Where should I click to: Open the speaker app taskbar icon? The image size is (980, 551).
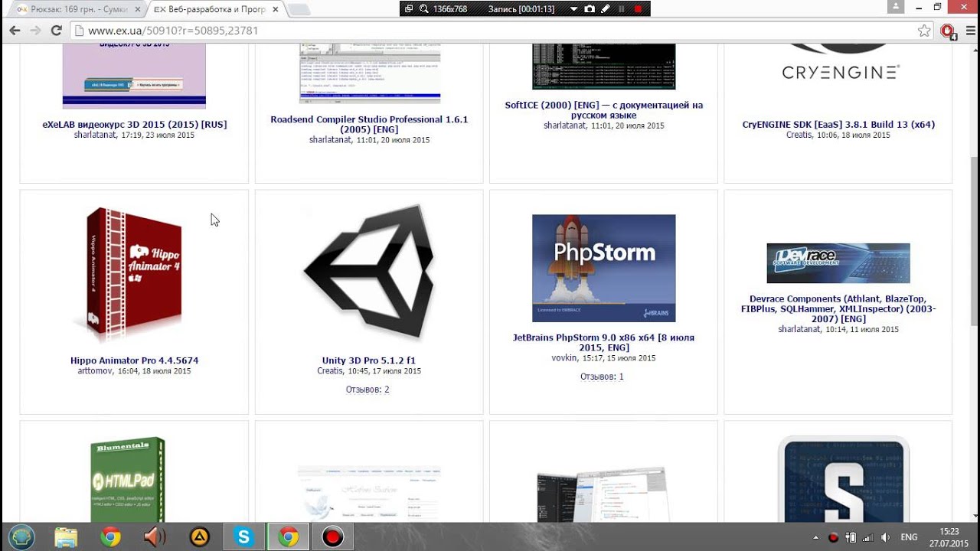(155, 536)
